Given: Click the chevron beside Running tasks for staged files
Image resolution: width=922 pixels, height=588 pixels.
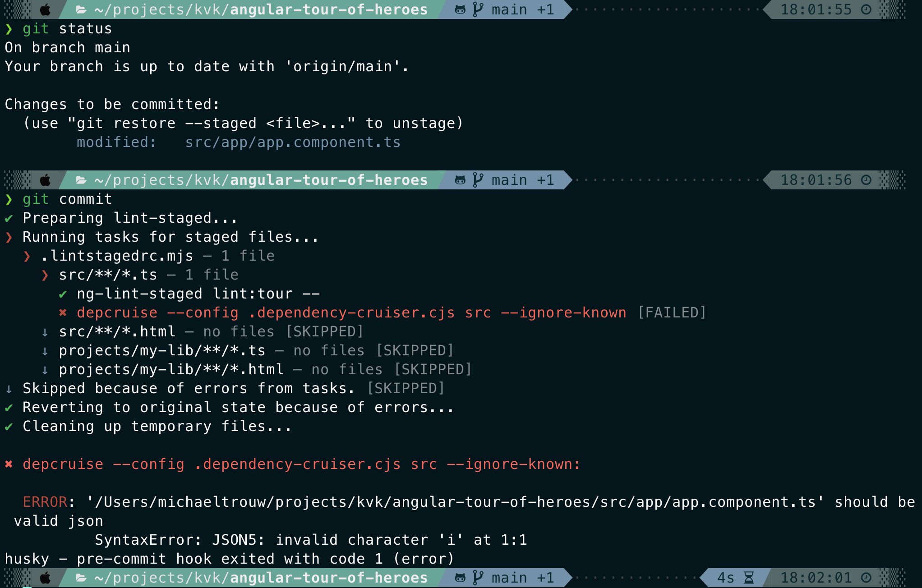Looking at the screenshot, I should 9,237.
